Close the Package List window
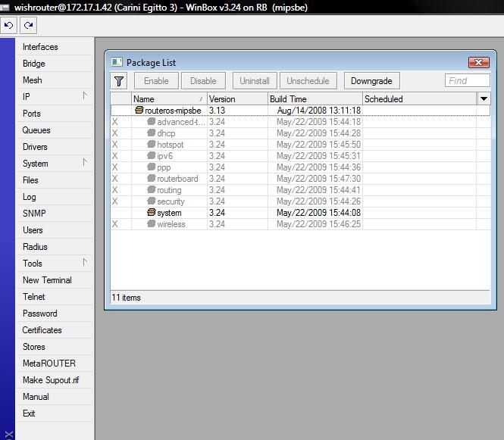 [x=478, y=62]
